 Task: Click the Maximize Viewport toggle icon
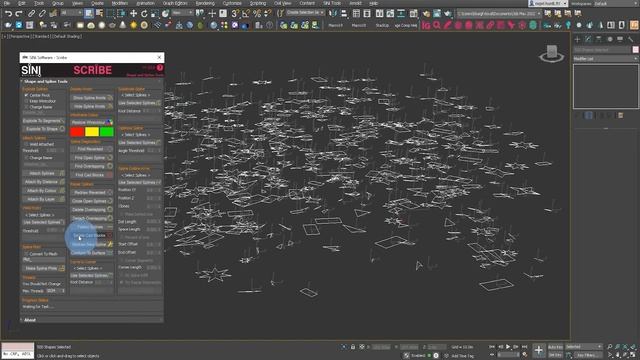(633, 355)
